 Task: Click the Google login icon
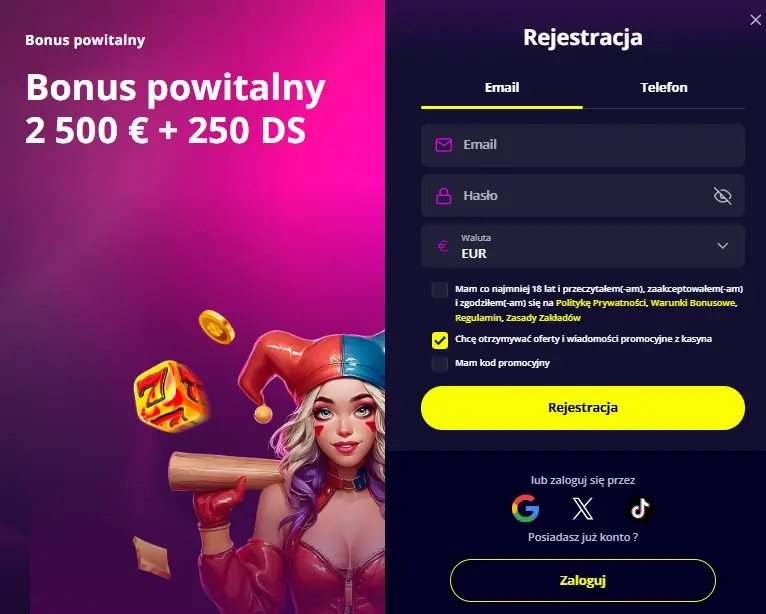click(525, 508)
